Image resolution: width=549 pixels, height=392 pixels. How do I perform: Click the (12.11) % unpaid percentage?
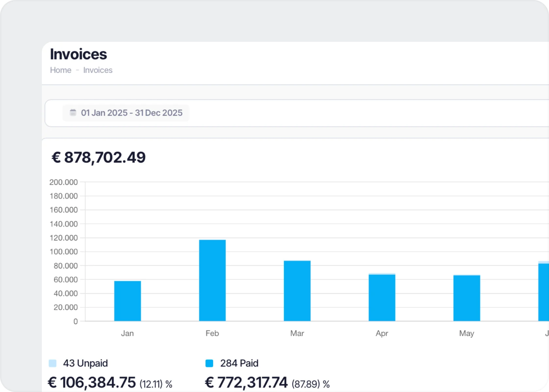156,384
